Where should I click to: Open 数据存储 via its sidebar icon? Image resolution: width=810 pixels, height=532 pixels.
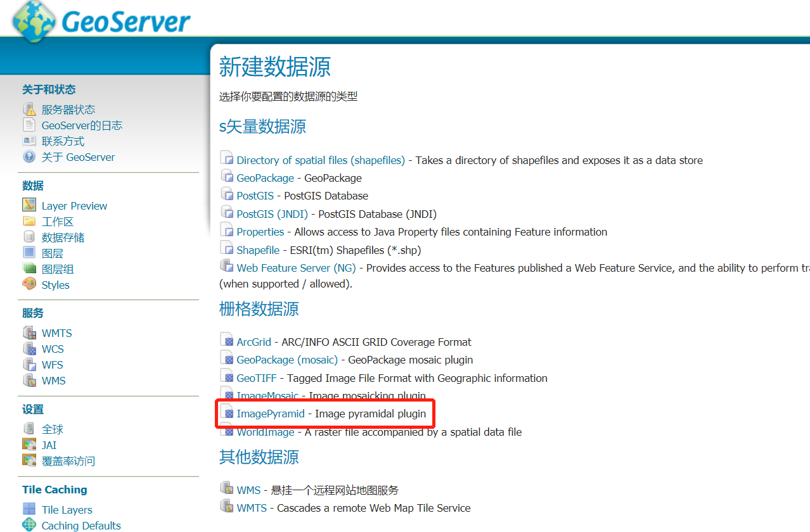tap(28, 237)
